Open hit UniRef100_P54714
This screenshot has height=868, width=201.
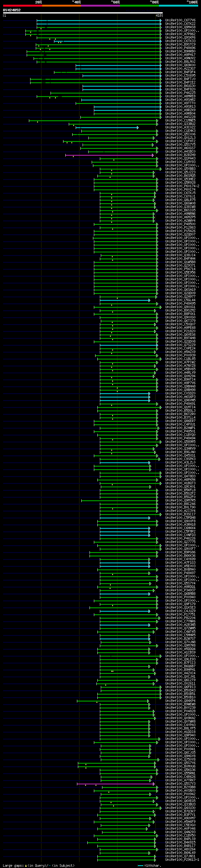(x=180, y=269)
